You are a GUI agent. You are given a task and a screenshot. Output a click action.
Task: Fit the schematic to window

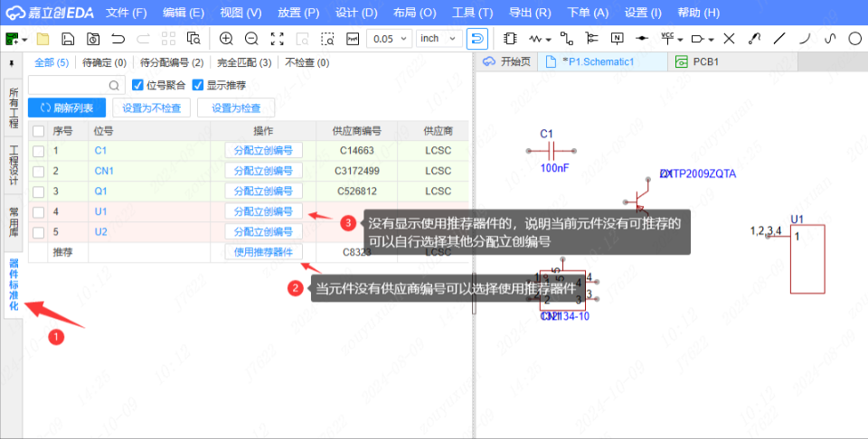[x=277, y=39]
